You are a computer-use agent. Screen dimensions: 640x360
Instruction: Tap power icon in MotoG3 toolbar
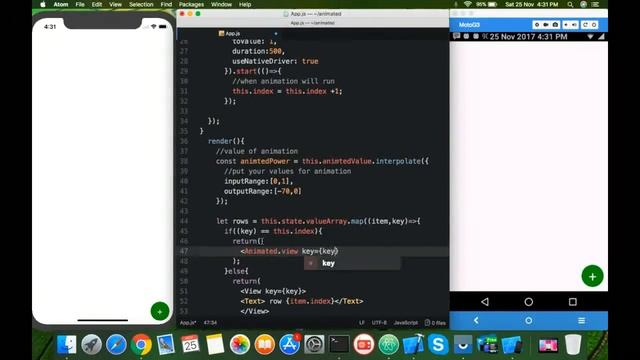click(x=594, y=25)
